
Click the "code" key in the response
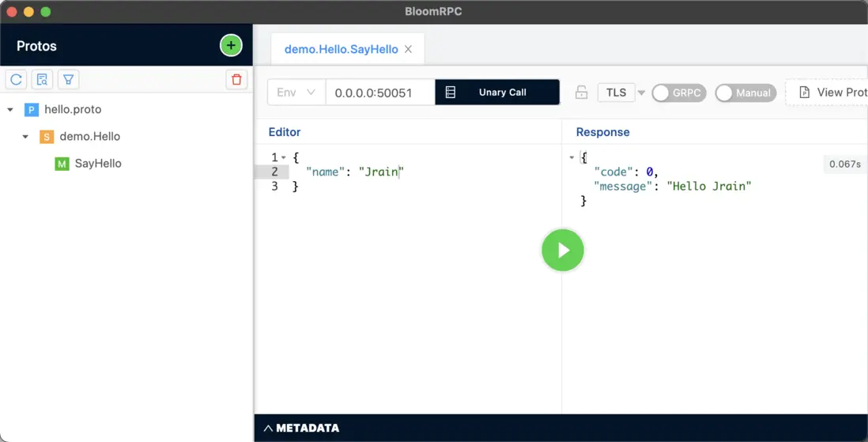coord(613,172)
